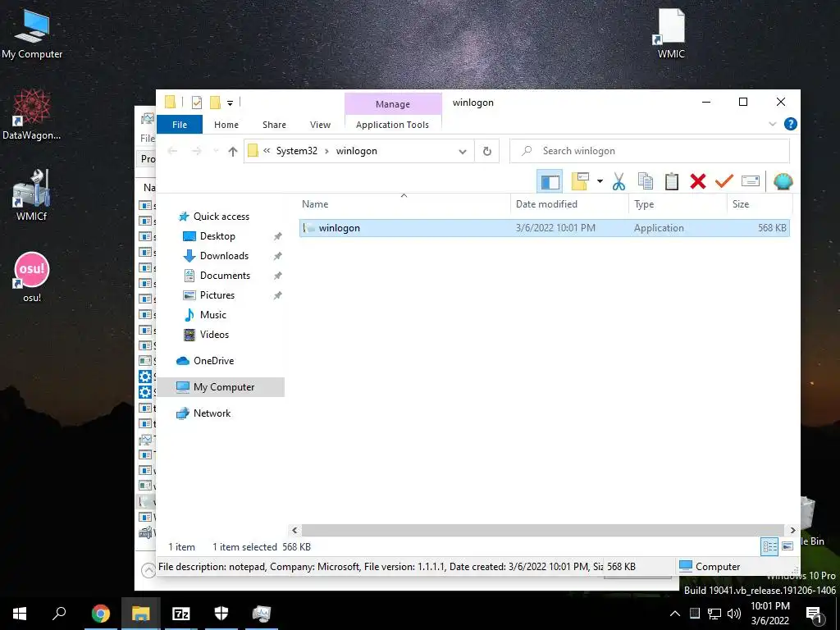Image resolution: width=840 pixels, height=630 pixels.
Task: Sort by the Size column header
Action: click(741, 204)
